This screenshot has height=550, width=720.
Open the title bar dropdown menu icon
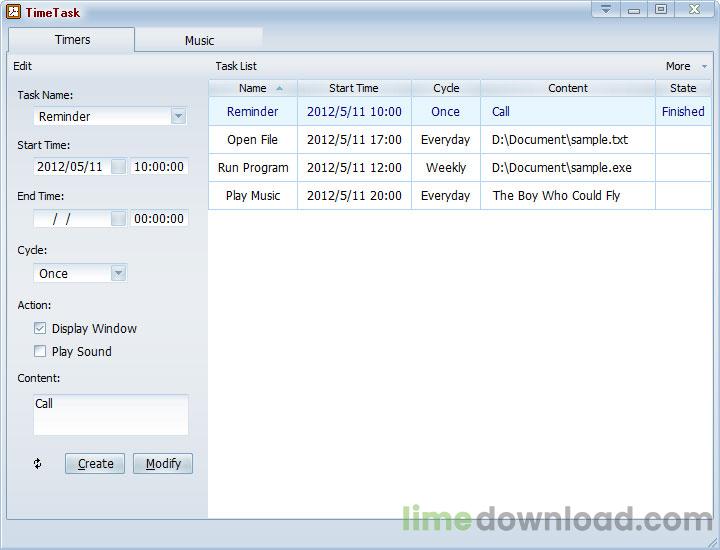pyautogui.click(x=606, y=9)
